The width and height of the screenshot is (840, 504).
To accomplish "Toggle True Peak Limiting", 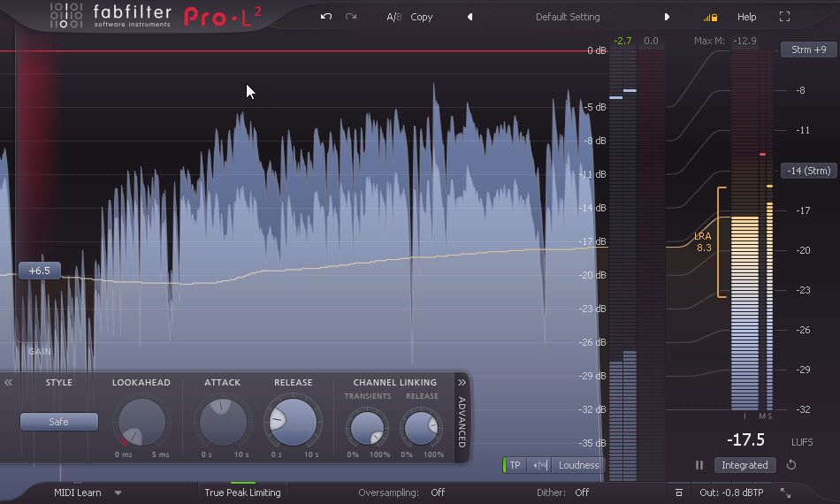I will click(242, 493).
